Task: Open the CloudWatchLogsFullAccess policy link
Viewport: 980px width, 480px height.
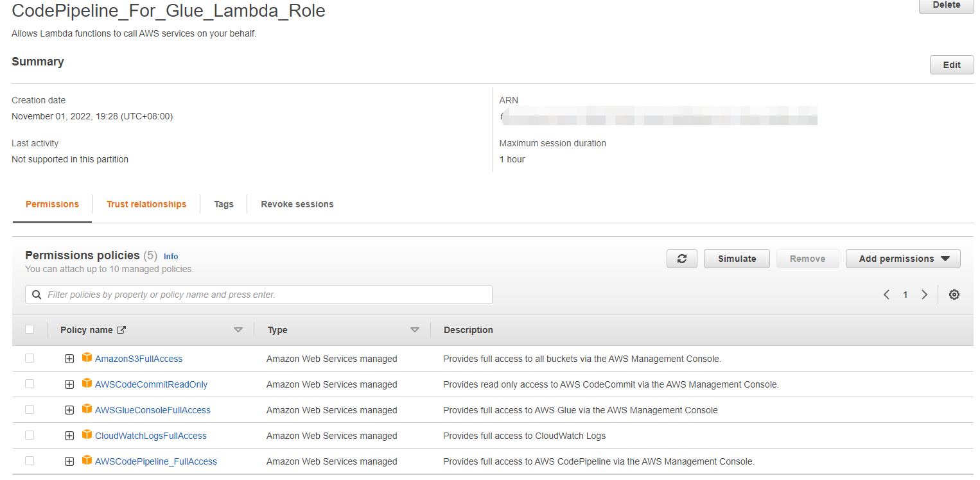Action: point(151,436)
